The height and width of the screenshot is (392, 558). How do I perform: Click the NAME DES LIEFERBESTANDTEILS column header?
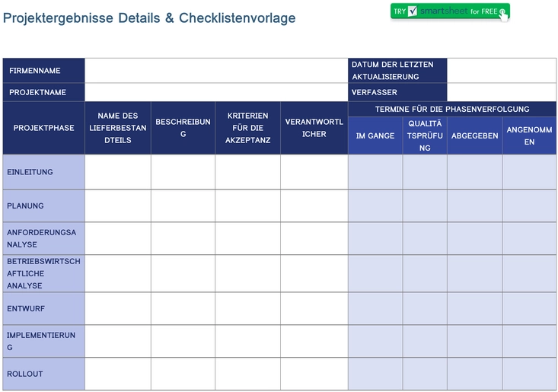[x=118, y=128]
